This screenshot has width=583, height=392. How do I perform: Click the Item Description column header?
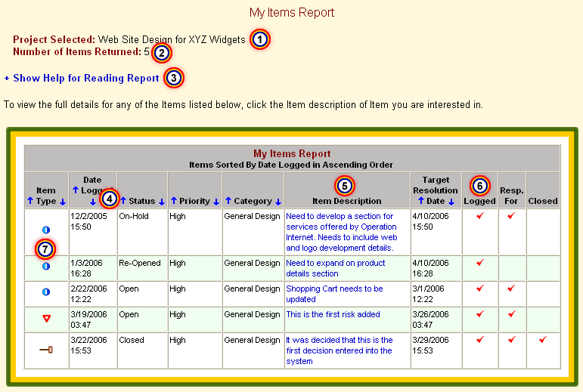click(346, 201)
